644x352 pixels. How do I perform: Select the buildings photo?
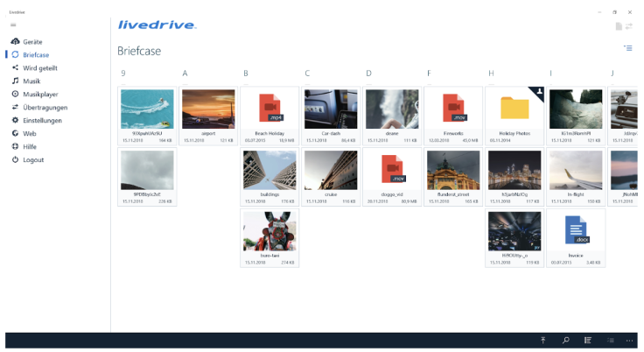(269, 170)
